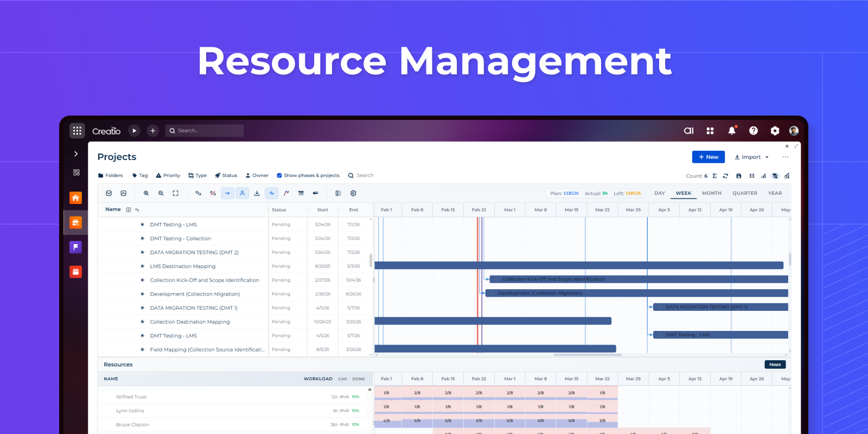Screen dimensions: 868x434
Task: Open the notifications bell
Action: (x=731, y=131)
